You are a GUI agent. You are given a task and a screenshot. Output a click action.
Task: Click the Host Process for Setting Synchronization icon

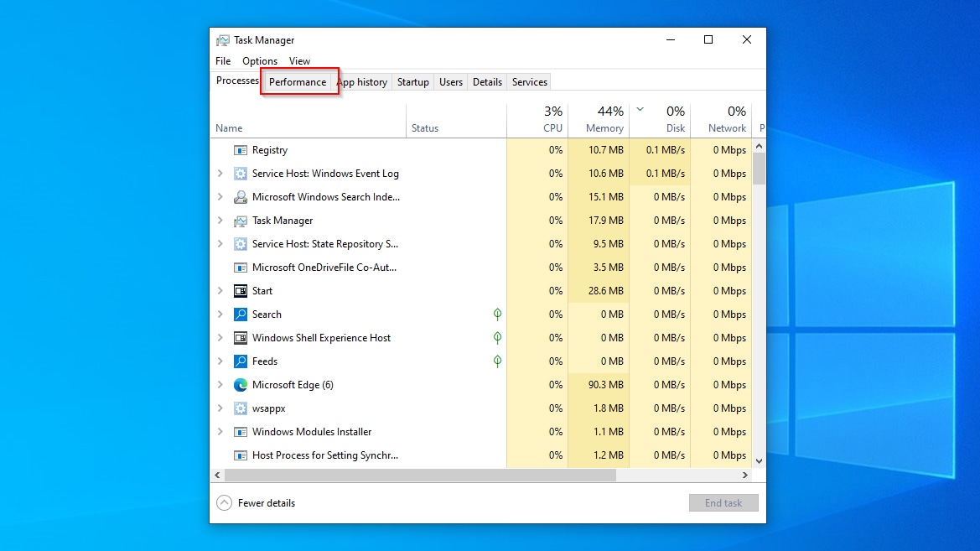coord(240,455)
